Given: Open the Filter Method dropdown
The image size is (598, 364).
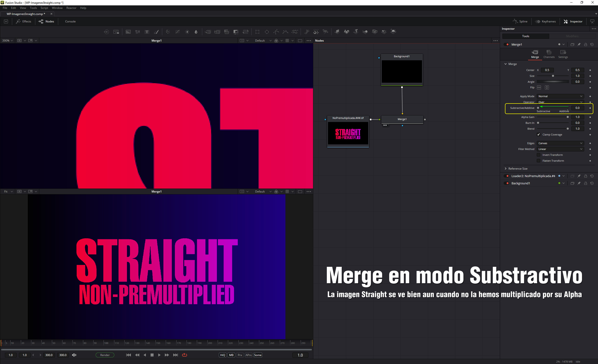Looking at the screenshot, I should click(x=560, y=149).
